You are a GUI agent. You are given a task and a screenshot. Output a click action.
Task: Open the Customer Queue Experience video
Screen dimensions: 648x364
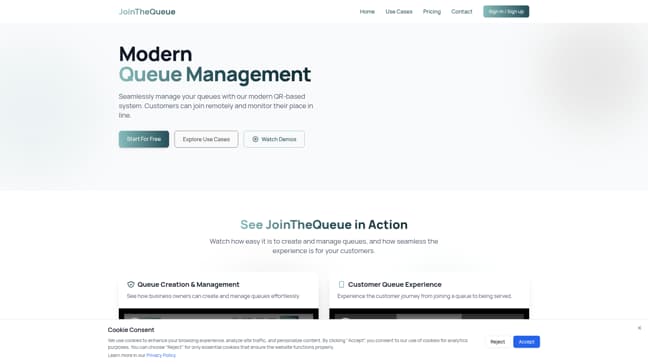coord(429,314)
